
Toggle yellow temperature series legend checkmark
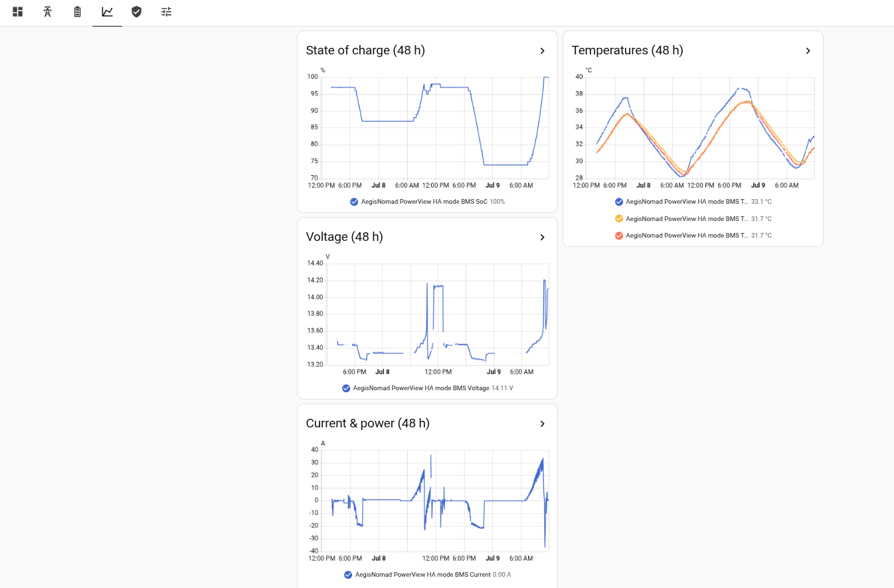pos(619,218)
